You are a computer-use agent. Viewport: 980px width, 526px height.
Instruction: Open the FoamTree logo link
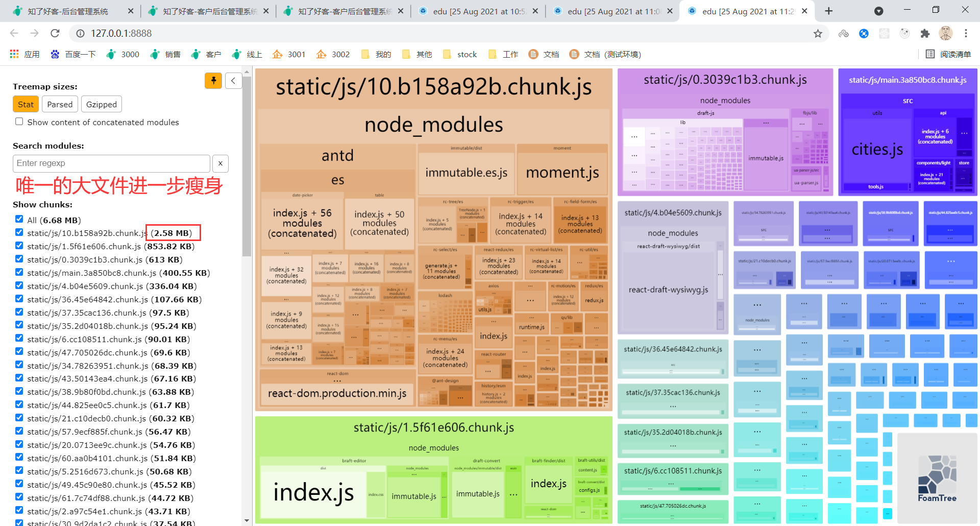point(937,477)
